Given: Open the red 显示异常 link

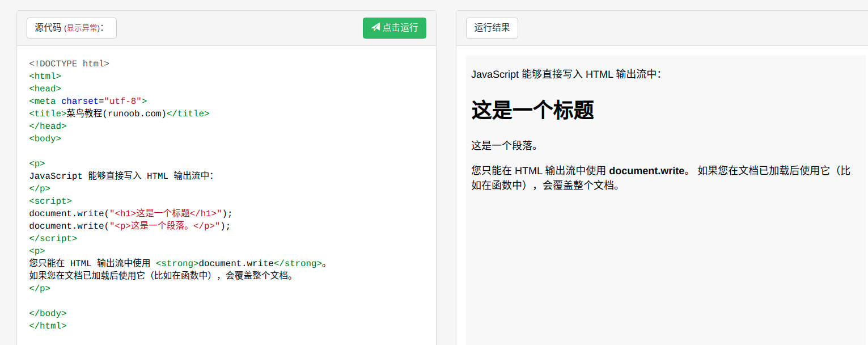Looking at the screenshot, I should [82, 28].
